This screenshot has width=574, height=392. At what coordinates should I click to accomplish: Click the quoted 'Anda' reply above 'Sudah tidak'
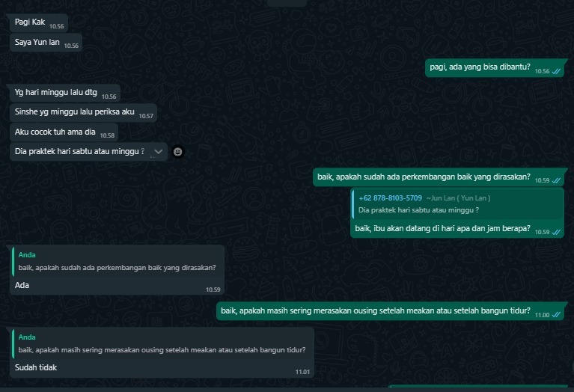[x=162, y=343]
